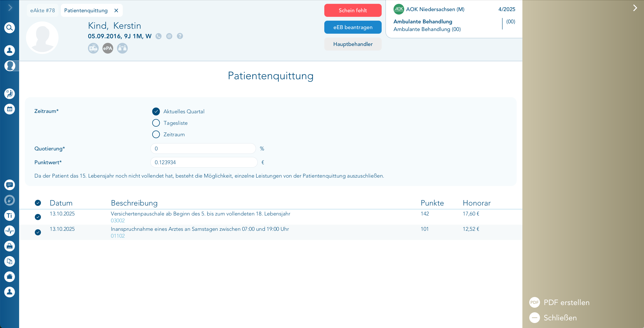Uncheck the Versichertenpauschale row checkbox
Viewport: 644px width, 328px height.
(38, 217)
